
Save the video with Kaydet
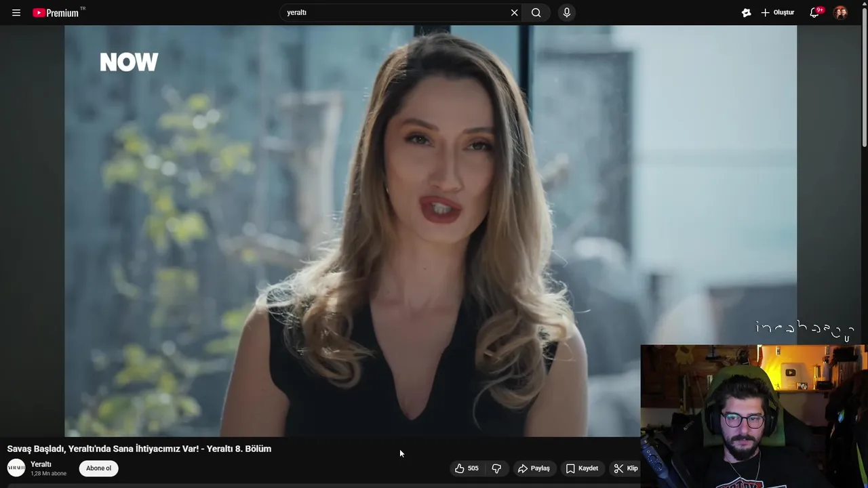coord(582,468)
